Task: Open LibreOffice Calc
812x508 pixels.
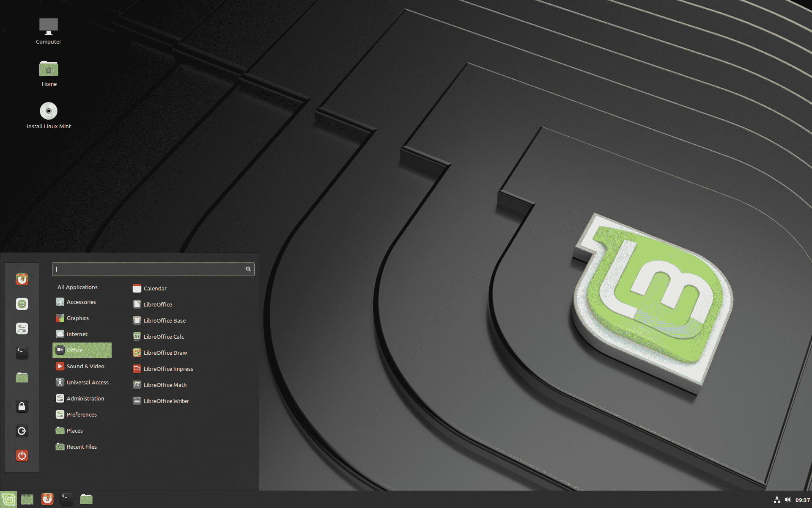Action: [x=164, y=336]
